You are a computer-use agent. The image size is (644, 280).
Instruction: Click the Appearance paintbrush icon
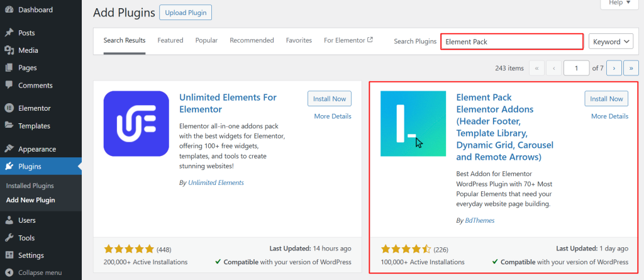[9, 149]
